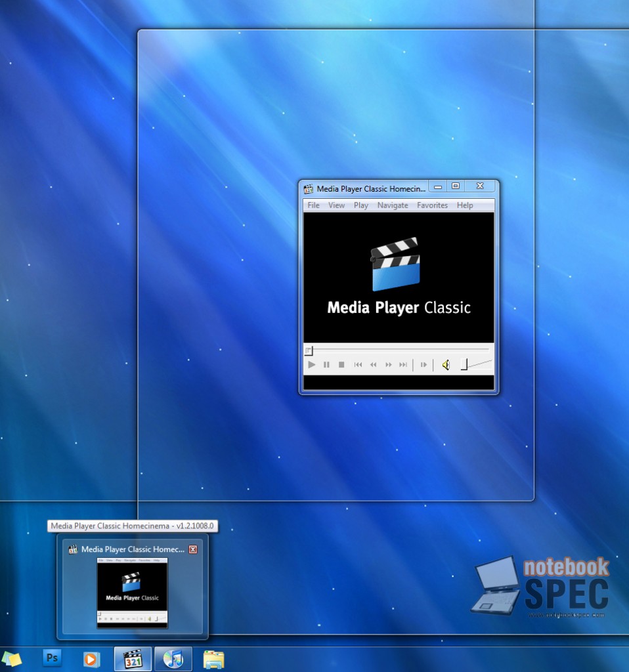The height and width of the screenshot is (672, 629).
Task: Open the Navigate menu
Action: point(393,205)
